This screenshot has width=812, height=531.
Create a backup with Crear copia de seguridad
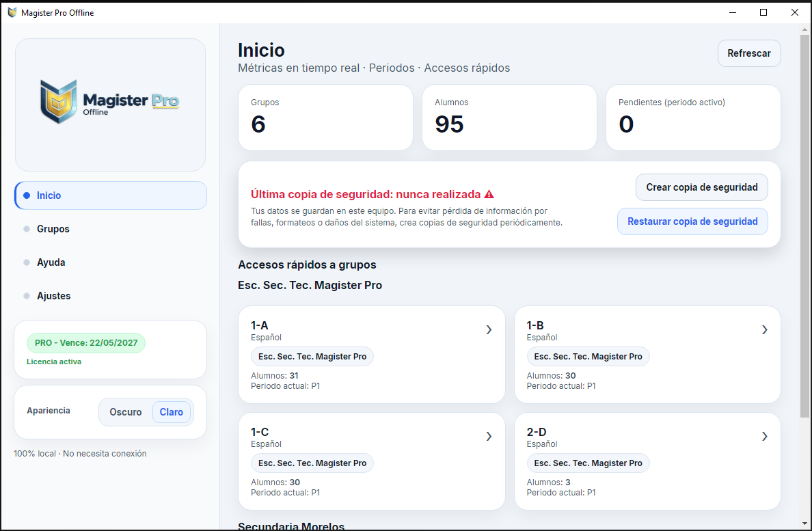pos(702,187)
